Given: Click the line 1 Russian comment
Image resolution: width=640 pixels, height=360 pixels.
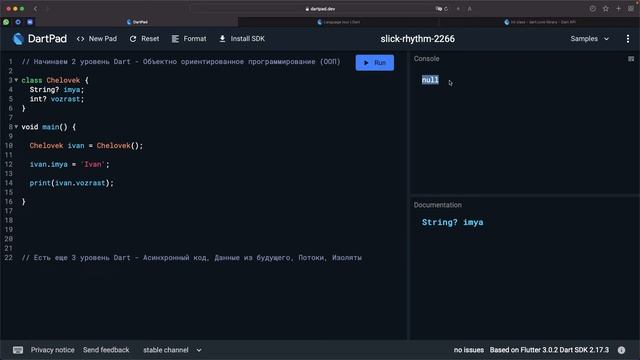Looking at the screenshot, I should point(181,62).
